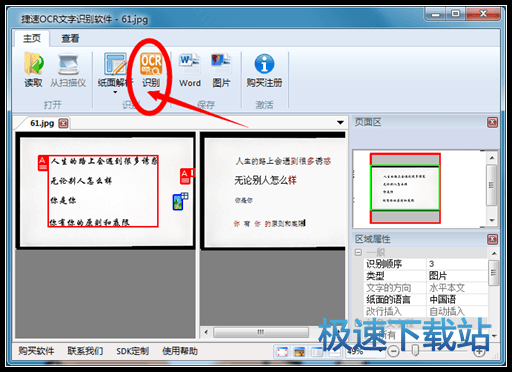Image resolution: width=512 pixels, height=372 pixels.
Task: Close the 页面区 panel
Action: tap(492, 122)
